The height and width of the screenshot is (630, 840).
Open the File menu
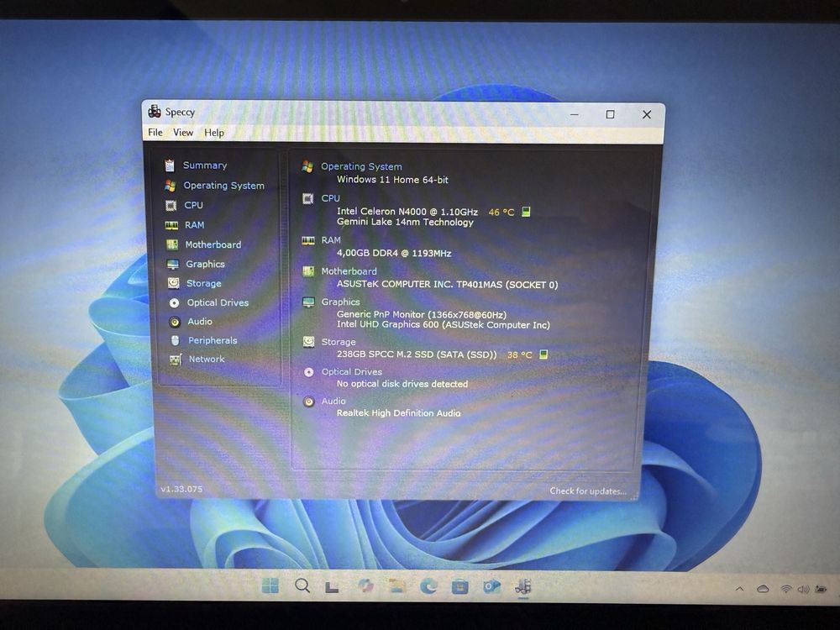[155, 132]
